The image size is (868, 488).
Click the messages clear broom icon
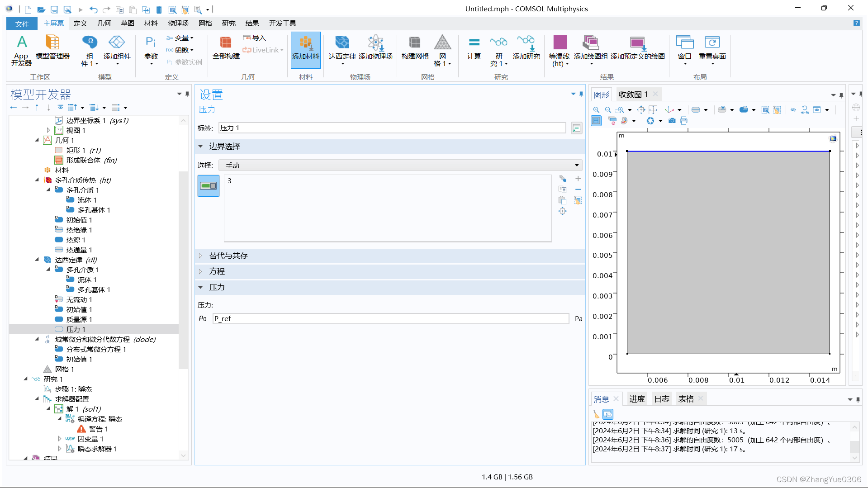click(x=596, y=414)
